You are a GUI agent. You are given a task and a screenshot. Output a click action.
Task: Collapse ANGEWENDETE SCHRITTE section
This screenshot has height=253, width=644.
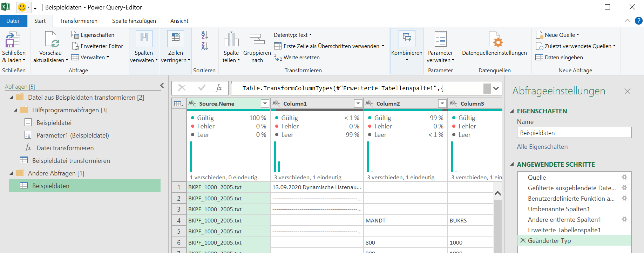[x=512, y=164]
